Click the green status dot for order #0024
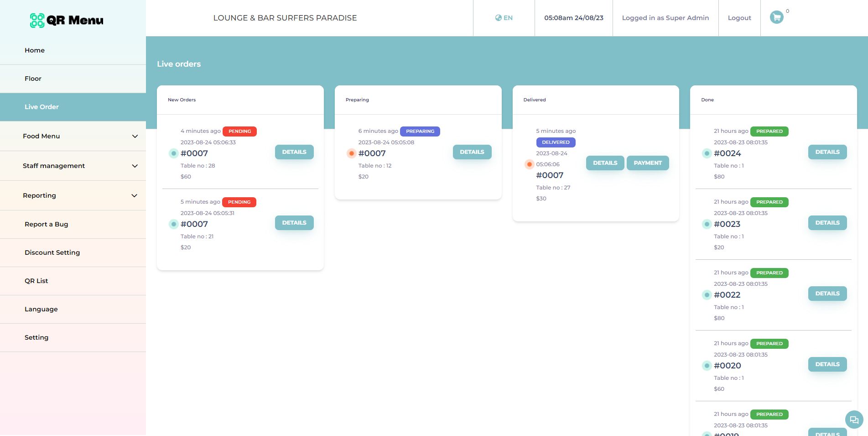This screenshot has height=436, width=868. (707, 153)
